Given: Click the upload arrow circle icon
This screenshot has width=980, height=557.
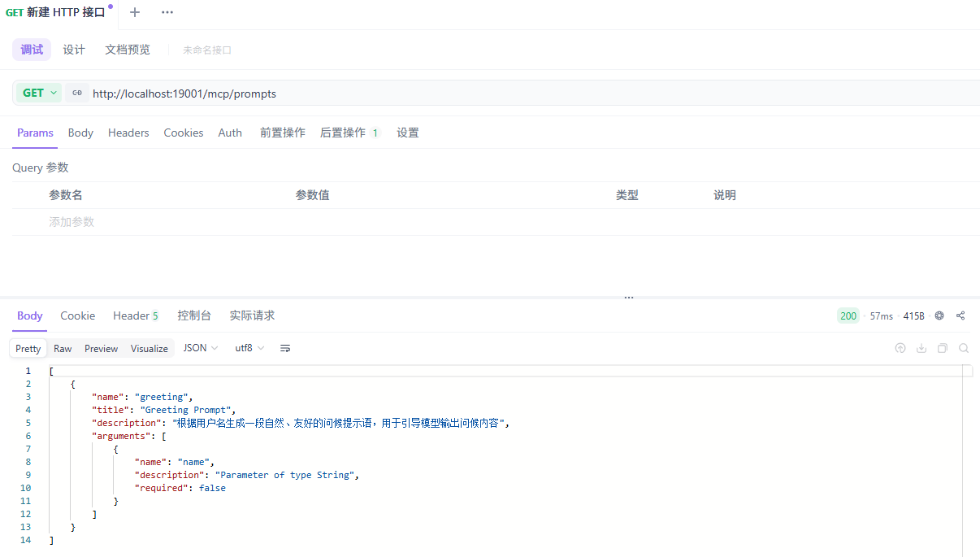Looking at the screenshot, I should click(x=900, y=348).
